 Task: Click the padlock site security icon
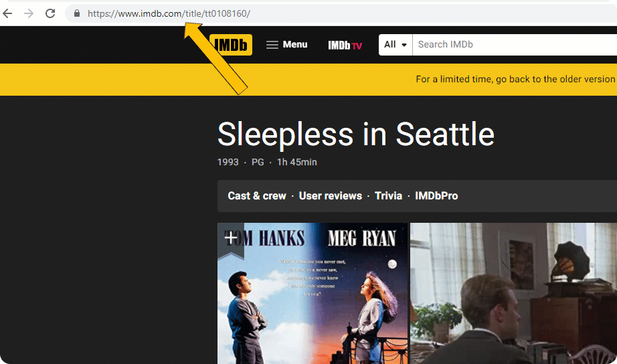76,13
